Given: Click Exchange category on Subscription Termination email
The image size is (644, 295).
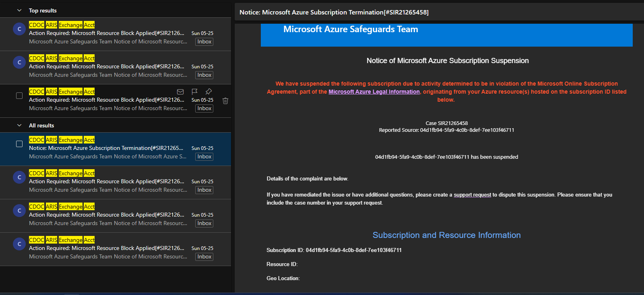Looking at the screenshot, I should tap(71, 140).
